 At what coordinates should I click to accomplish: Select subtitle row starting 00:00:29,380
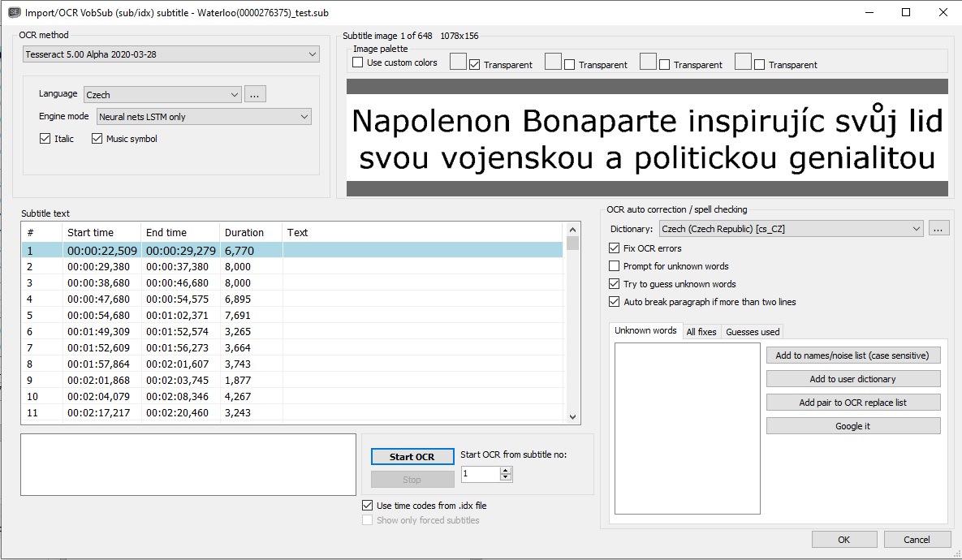coord(292,267)
